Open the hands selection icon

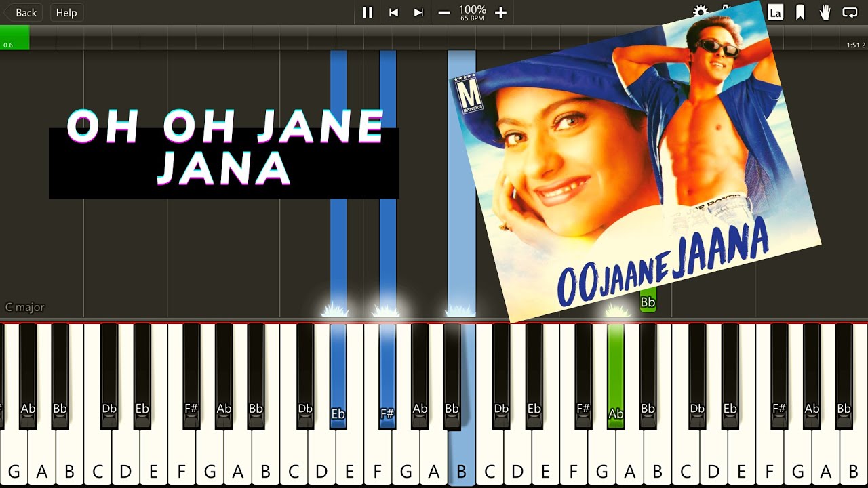[x=825, y=12]
